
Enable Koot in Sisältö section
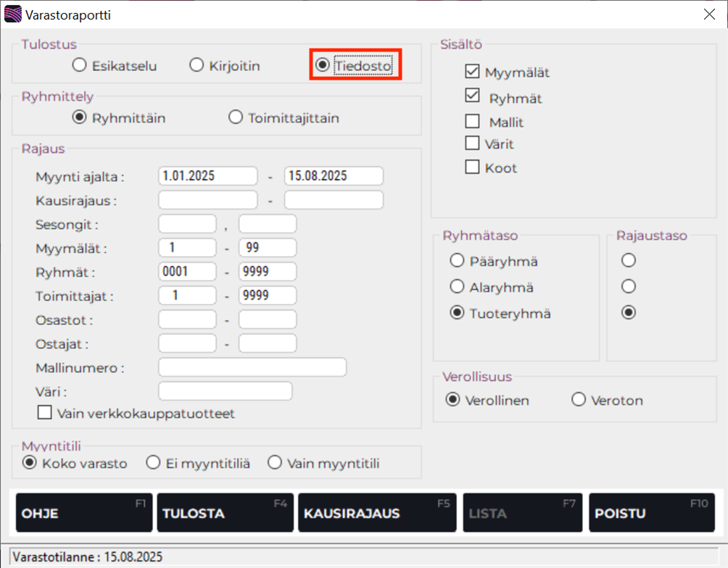tap(472, 167)
